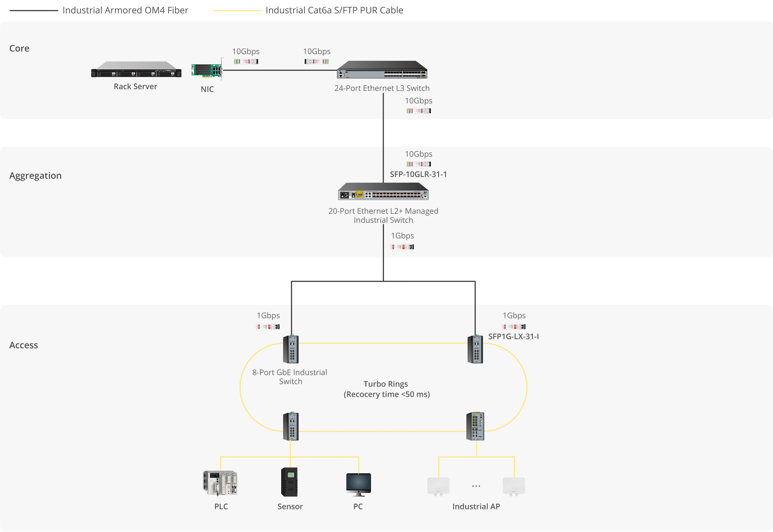This screenshot has width=773, height=532.
Task: Click the 8-Port GbE Industrial Switch icon
Action: [290, 349]
